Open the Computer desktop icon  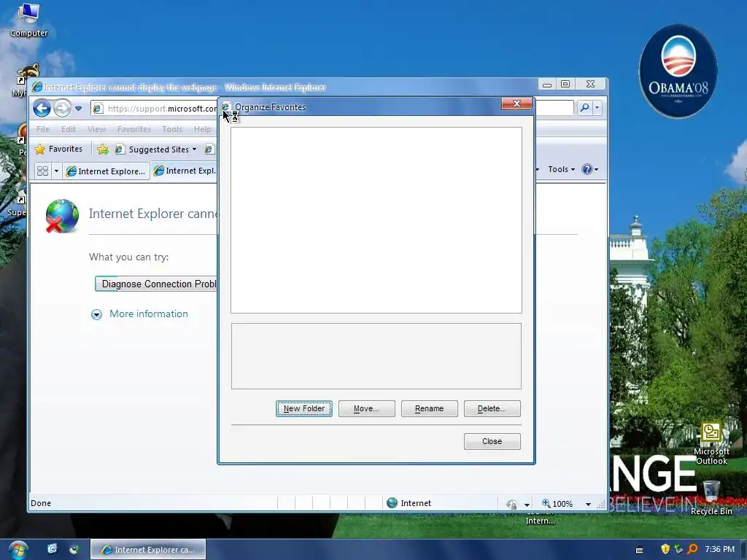[x=28, y=20]
